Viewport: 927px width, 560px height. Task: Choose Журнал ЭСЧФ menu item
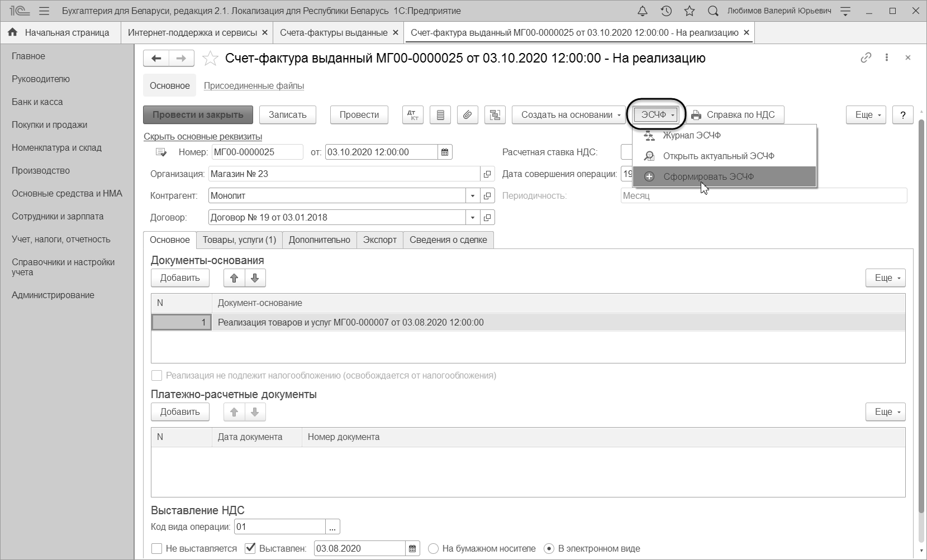(x=724, y=135)
